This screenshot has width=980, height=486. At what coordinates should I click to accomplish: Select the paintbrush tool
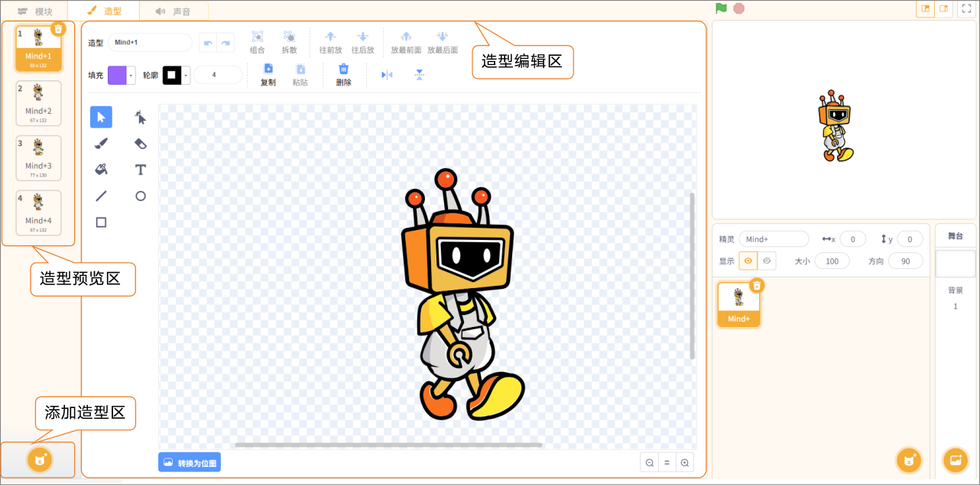(x=101, y=144)
